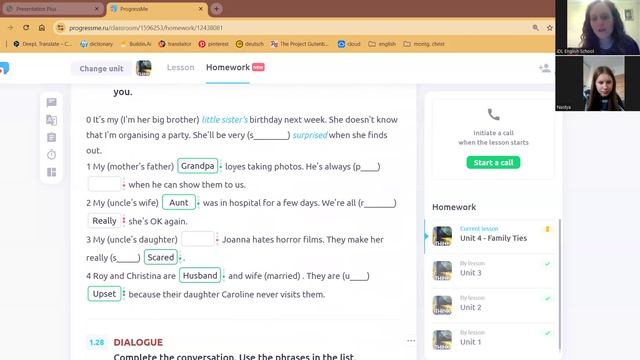Expand the english bookmarks folder
The image size is (640, 360).
pyautogui.click(x=382, y=44)
